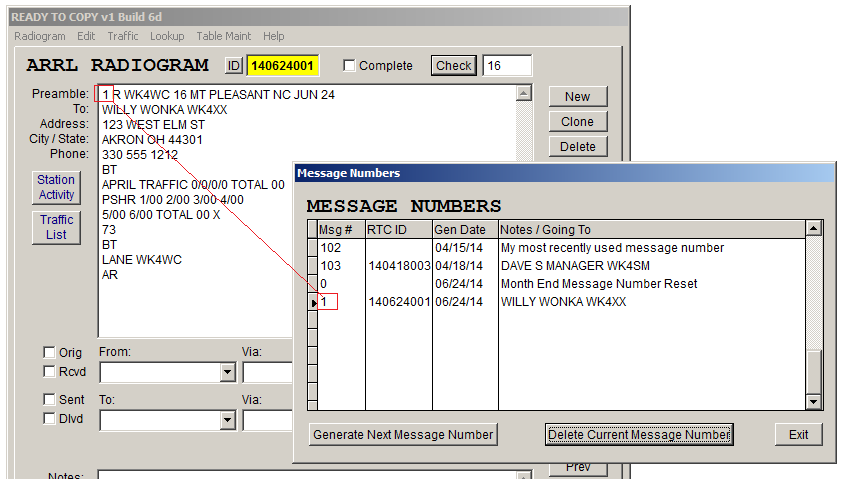Enable the Orig checkbox
This screenshot has height=479, width=847.
[x=49, y=353]
